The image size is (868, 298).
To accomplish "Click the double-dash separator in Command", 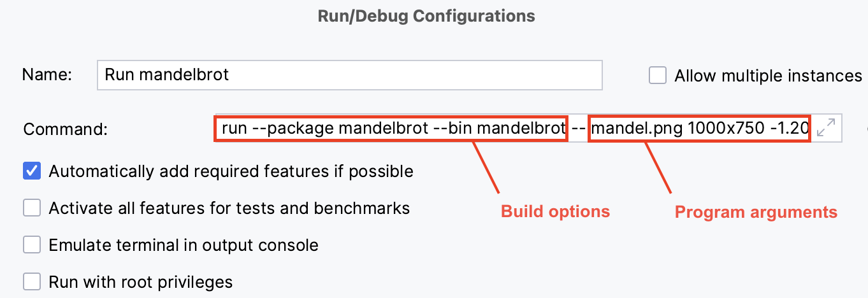I will pos(578,129).
